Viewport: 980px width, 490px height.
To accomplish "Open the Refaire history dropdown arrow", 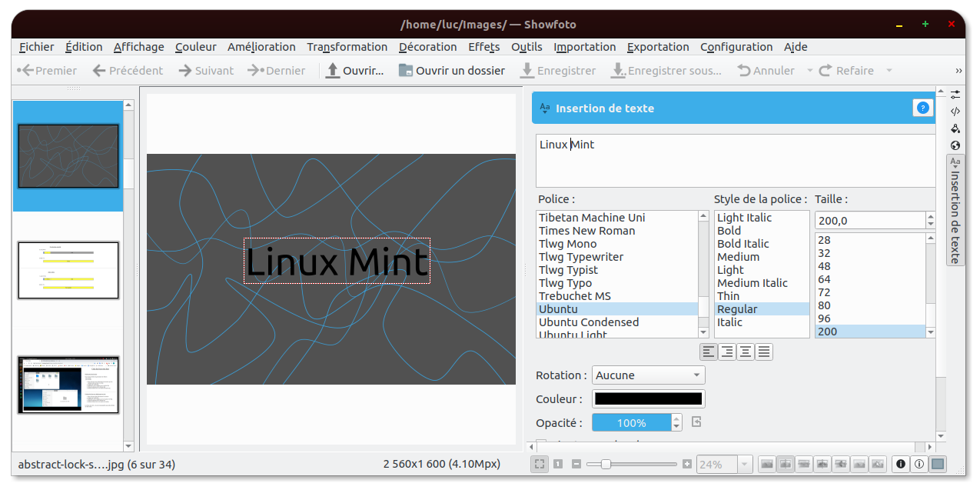I will pyautogui.click(x=889, y=70).
